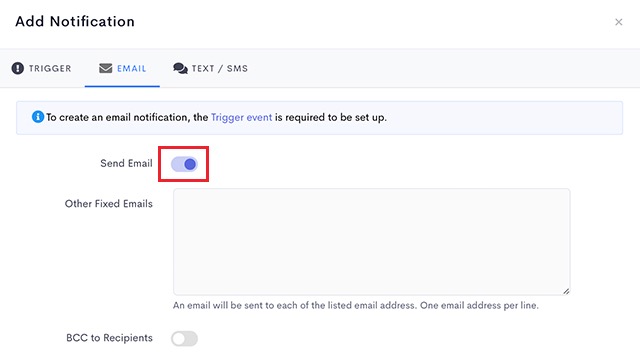Viewport: 640px width, 361px height.
Task: Enable the BCC to Recipients switch
Action: point(184,339)
